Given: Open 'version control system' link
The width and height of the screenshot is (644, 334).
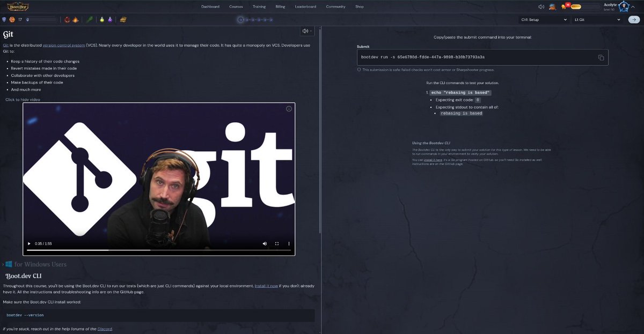Looking at the screenshot, I should pyautogui.click(x=64, y=45).
